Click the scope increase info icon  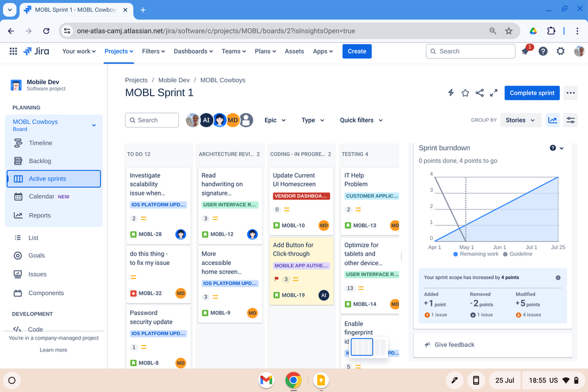click(x=558, y=278)
